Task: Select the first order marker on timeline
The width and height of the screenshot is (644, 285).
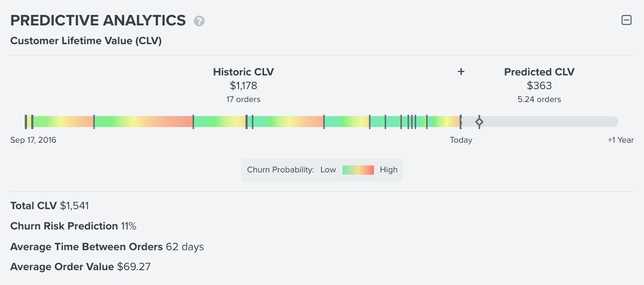Action: 26,121
